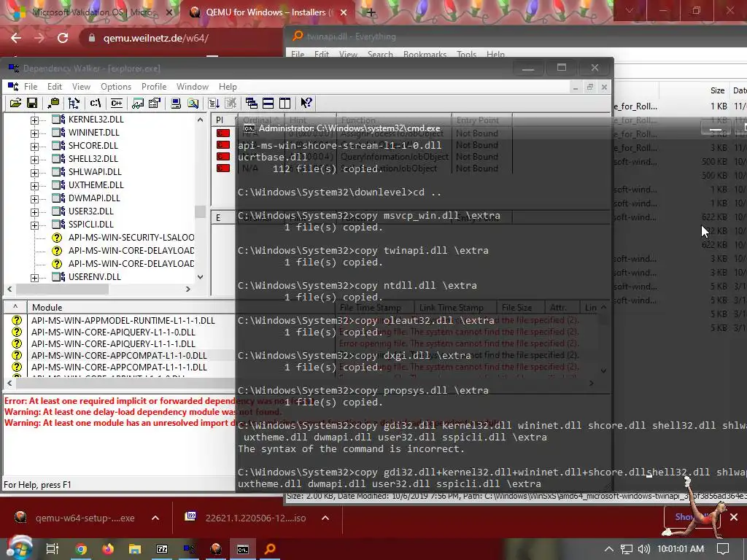Expand the KERNEL32.DLL tree node
747x560 pixels.
(x=34, y=120)
